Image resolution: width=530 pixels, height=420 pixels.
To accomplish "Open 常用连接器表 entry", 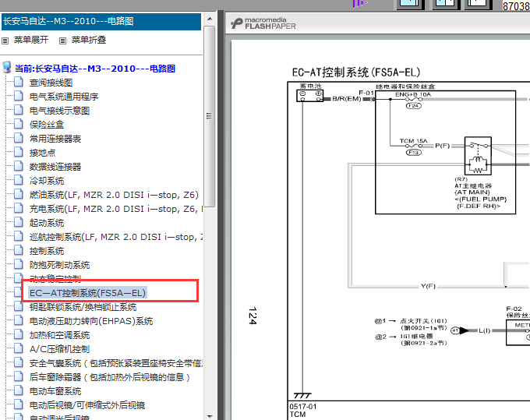I will [55, 139].
